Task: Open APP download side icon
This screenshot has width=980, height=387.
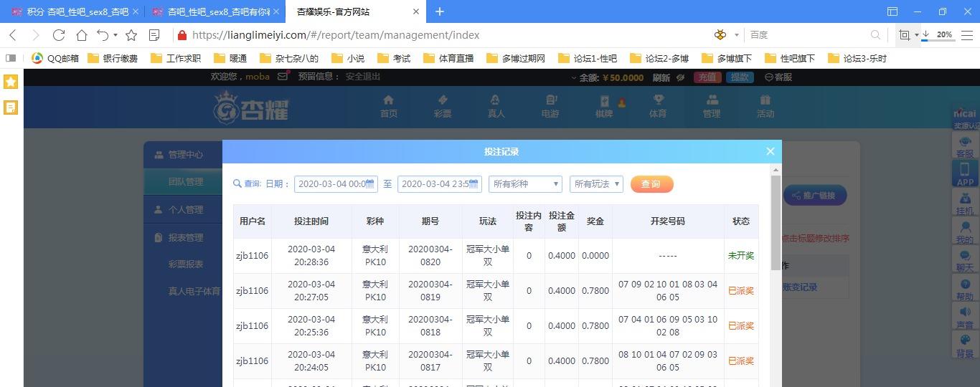Action: pos(965,174)
